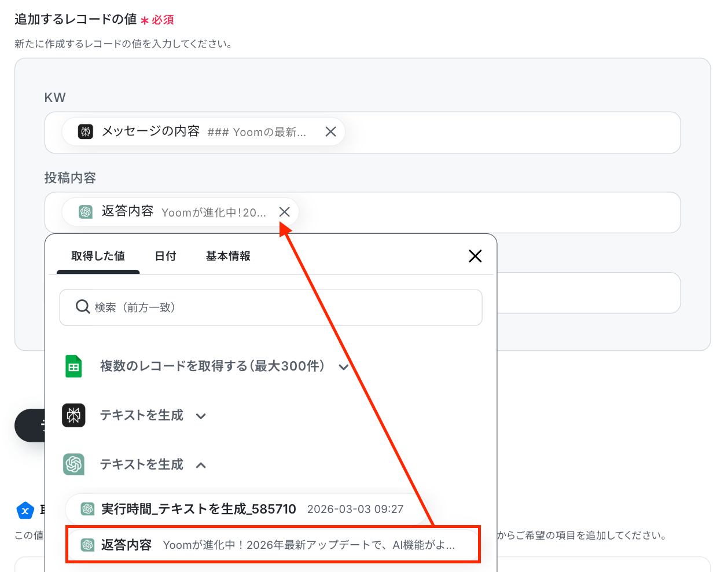
Task: Click empty area of KW input field
Action: click(x=512, y=133)
